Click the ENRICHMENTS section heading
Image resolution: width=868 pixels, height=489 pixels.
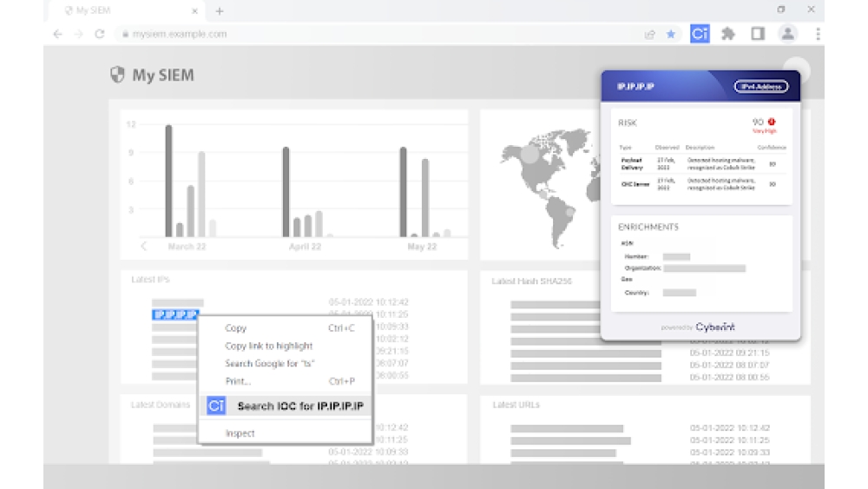tap(648, 227)
